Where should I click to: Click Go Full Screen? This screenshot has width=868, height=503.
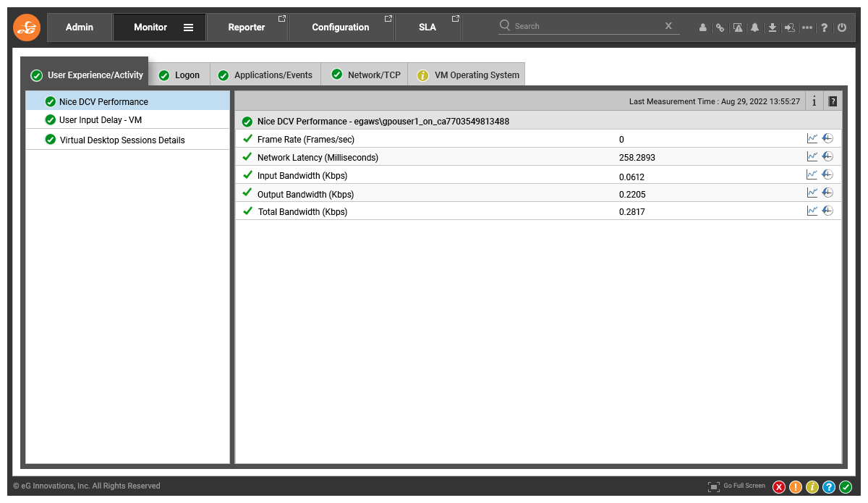pos(736,486)
